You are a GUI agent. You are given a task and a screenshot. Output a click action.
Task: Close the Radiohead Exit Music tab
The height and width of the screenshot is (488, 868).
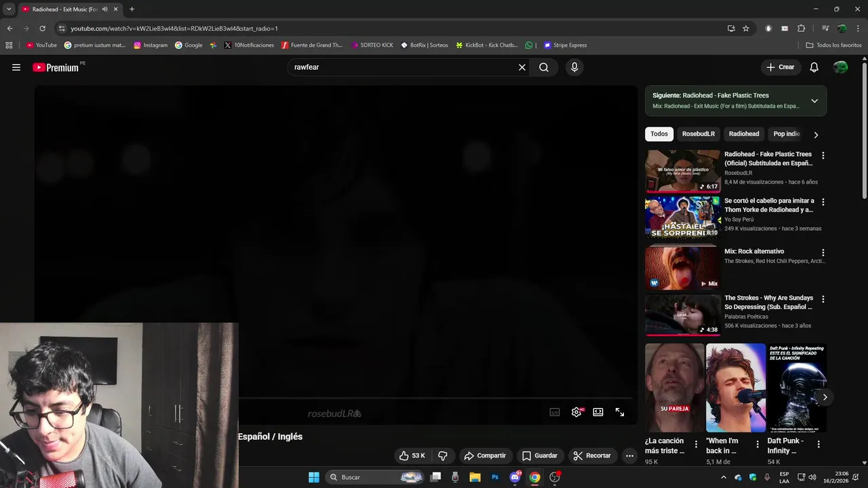[116, 9]
